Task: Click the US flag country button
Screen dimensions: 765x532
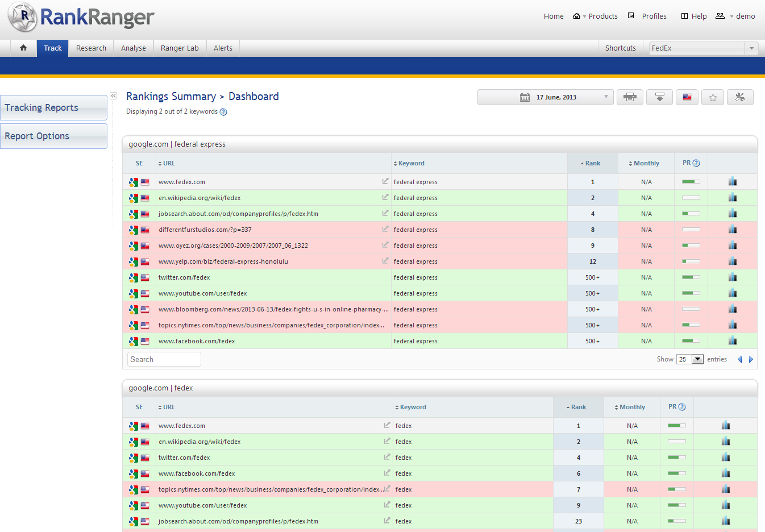Action: (687, 97)
